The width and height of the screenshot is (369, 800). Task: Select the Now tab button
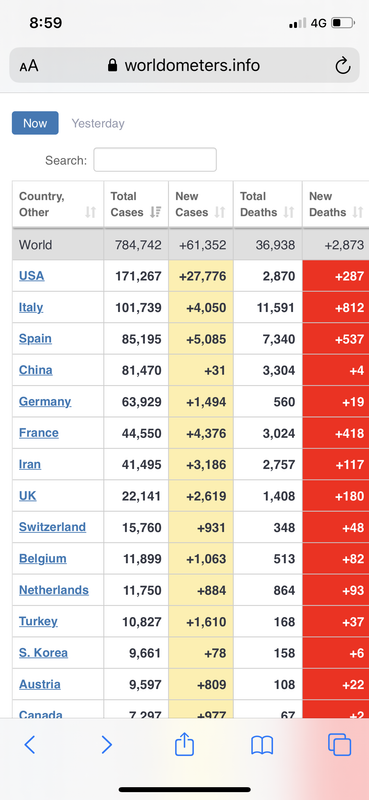point(35,123)
